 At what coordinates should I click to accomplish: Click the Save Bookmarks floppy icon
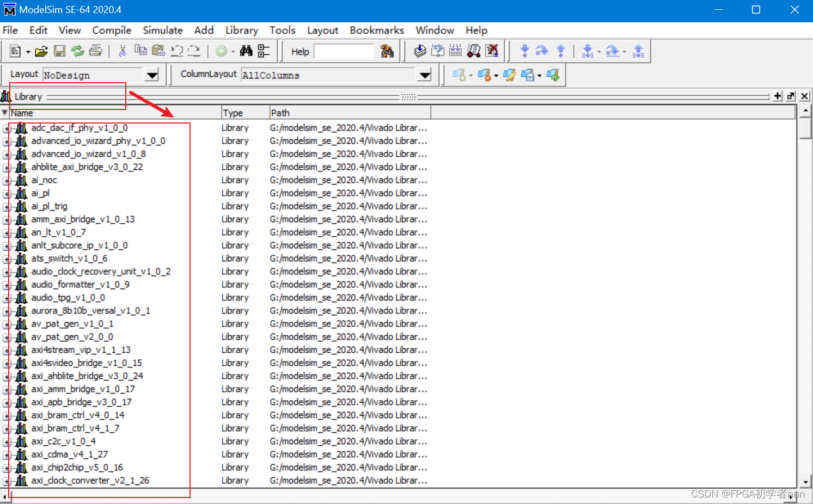tap(528, 75)
